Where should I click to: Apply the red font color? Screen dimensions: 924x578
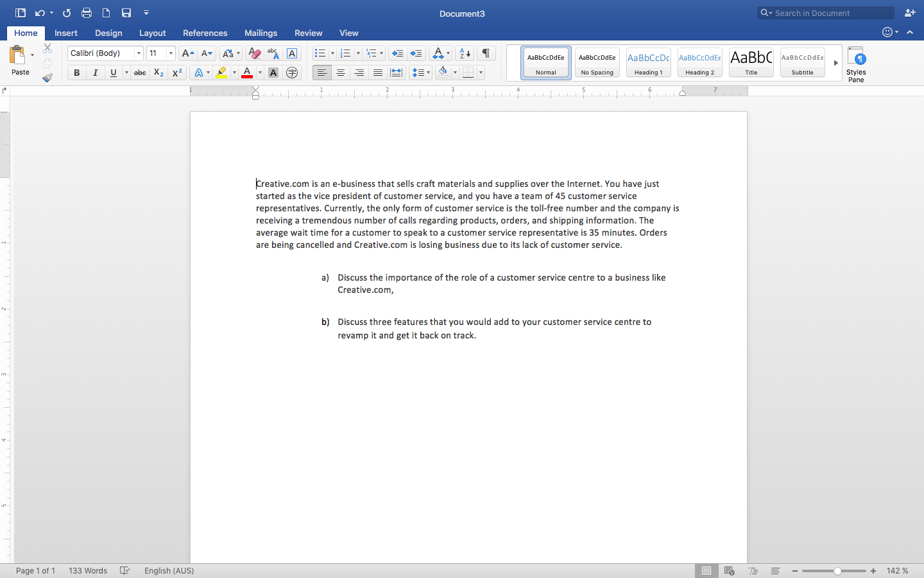click(x=247, y=73)
